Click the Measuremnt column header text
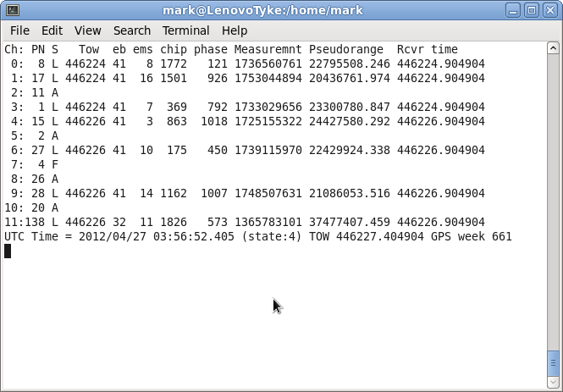The width and height of the screenshot is (563, 392). [x=268, y=50]
